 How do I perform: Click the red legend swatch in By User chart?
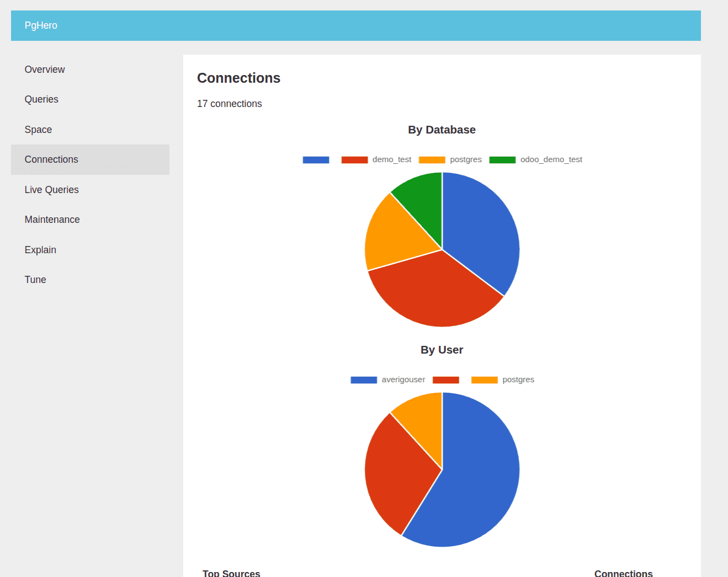447,380
